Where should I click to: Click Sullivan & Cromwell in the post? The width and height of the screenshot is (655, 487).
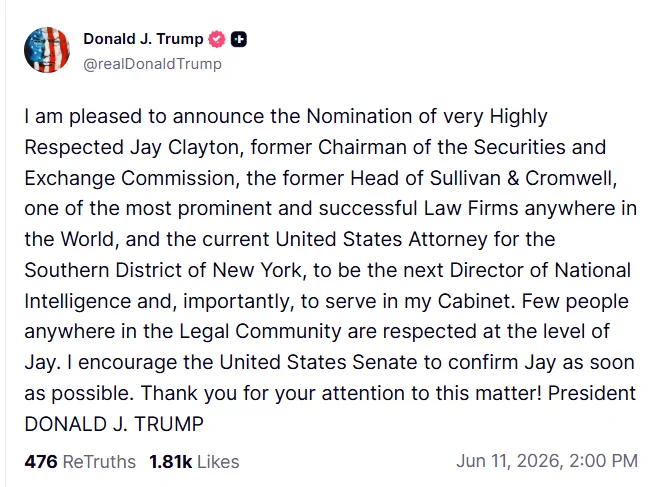(523, 178)
